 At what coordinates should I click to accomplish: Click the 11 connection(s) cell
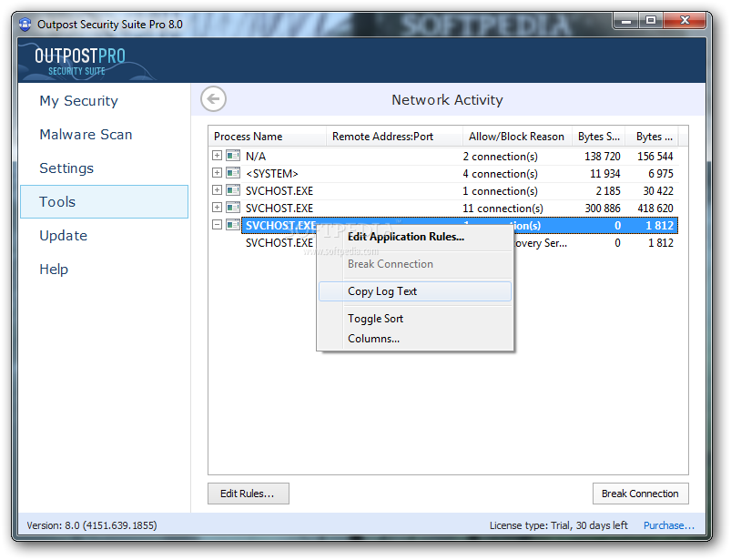(x=503, y=208)
